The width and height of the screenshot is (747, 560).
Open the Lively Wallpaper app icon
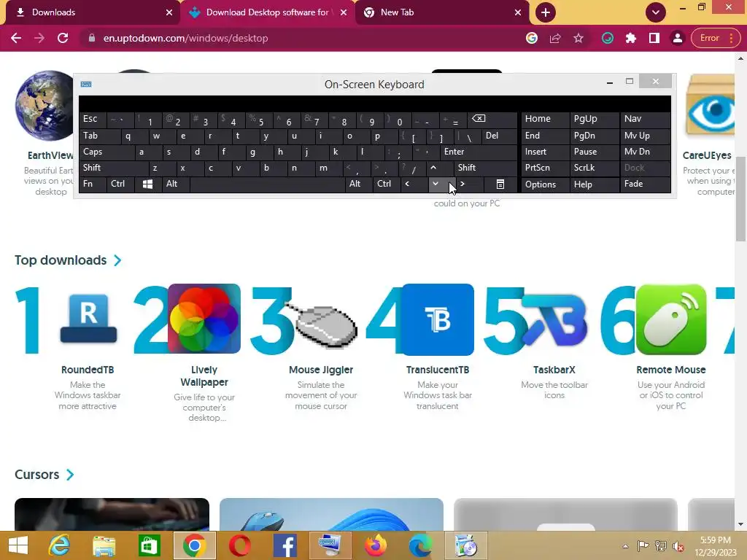[204, 319]
